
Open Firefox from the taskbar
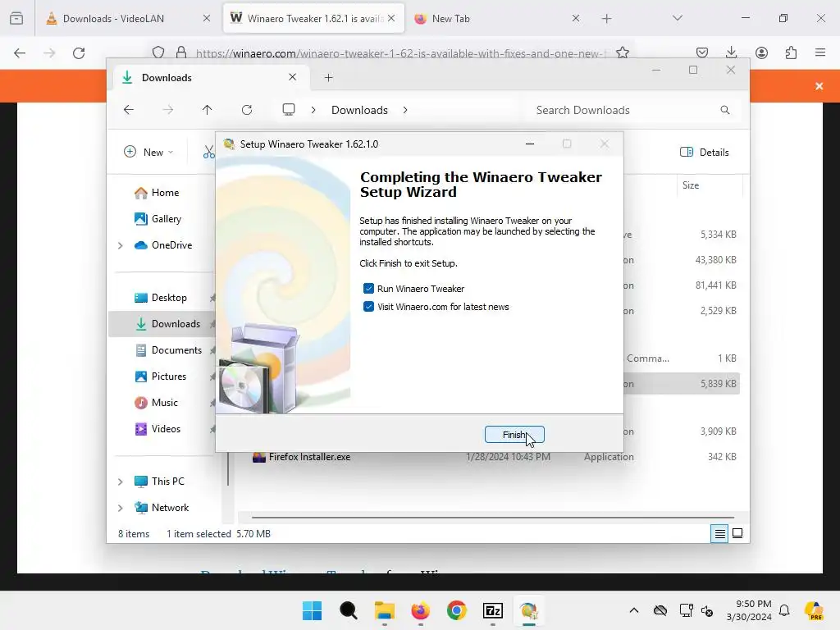(x=421, y=610)
